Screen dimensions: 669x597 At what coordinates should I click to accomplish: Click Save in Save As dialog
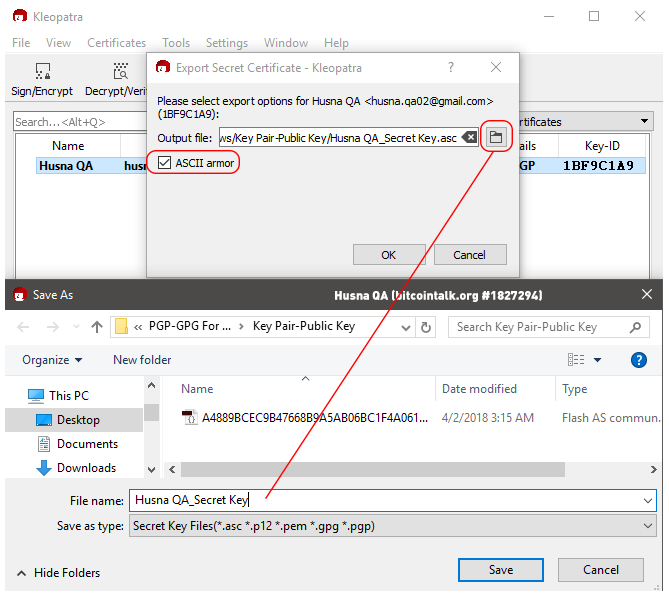pos(501,570)
